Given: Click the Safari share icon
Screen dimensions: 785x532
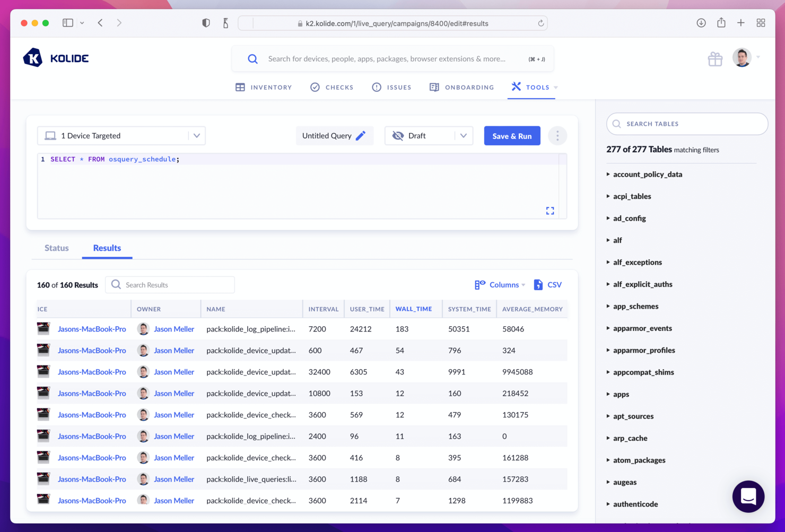Looking at the screenshot, I should click(721, 23).
